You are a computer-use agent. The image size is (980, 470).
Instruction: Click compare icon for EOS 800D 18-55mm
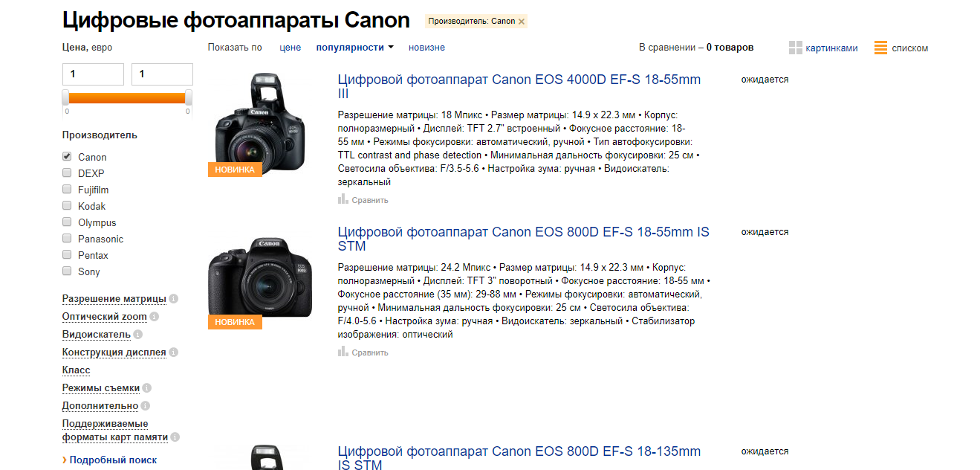point(343,352)
